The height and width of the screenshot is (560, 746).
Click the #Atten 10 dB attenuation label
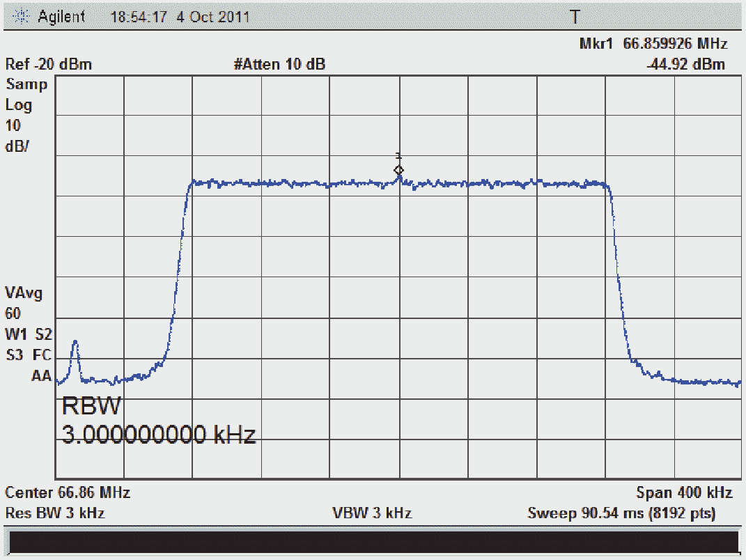click(280, 65)
